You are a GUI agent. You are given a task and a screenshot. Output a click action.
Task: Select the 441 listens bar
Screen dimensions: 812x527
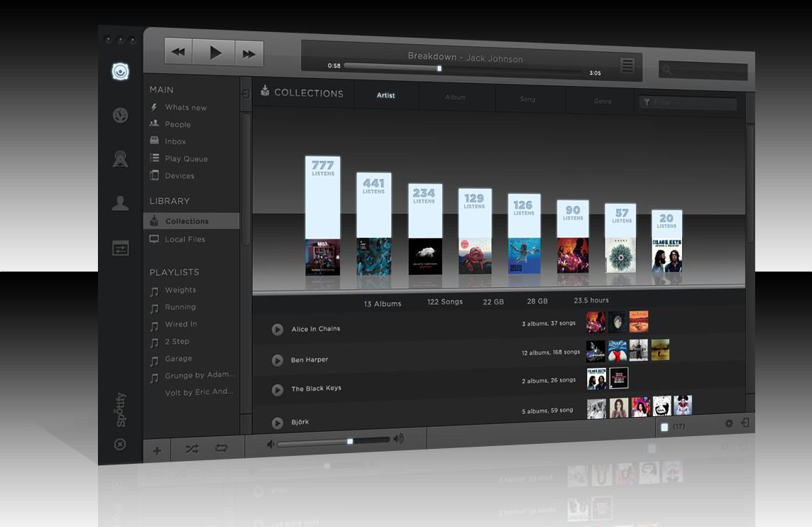pyautogui.click(x=373, y=205)
